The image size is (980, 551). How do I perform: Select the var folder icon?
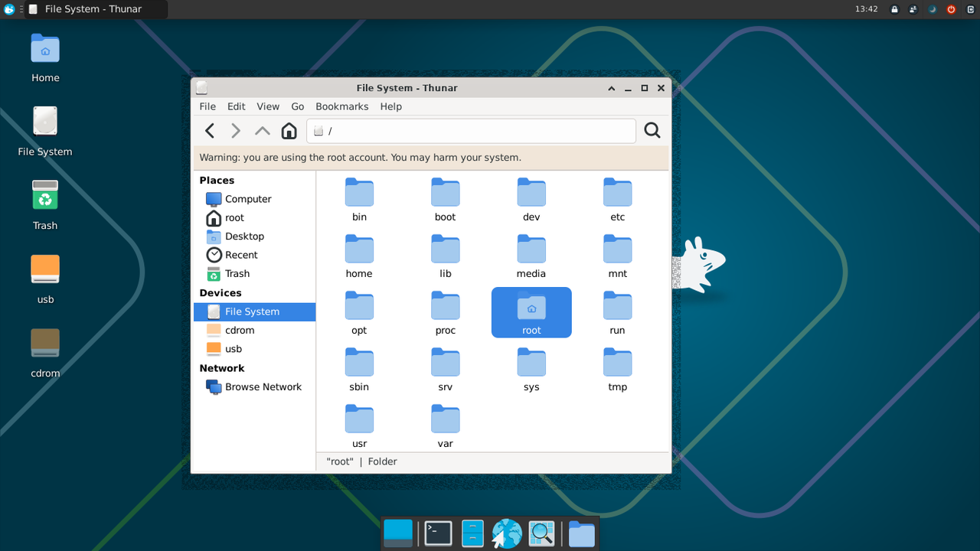[x=446, y=419]
